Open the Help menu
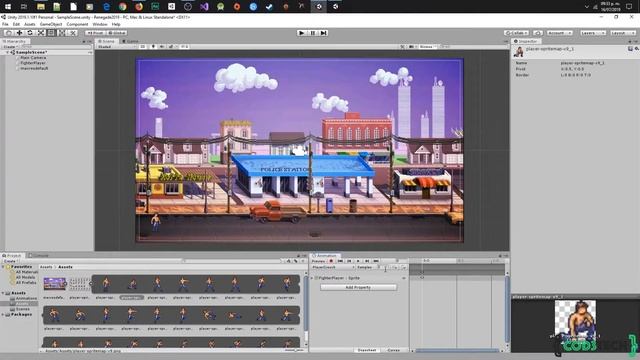The width and height of the screenshot is (640, 360). tap(116, 24)
